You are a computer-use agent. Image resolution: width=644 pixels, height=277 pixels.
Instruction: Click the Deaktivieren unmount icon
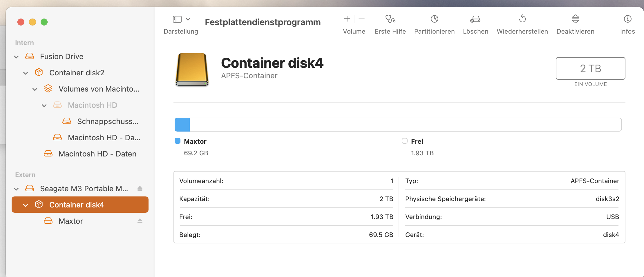pyautogui.click(x=575, y=19)
